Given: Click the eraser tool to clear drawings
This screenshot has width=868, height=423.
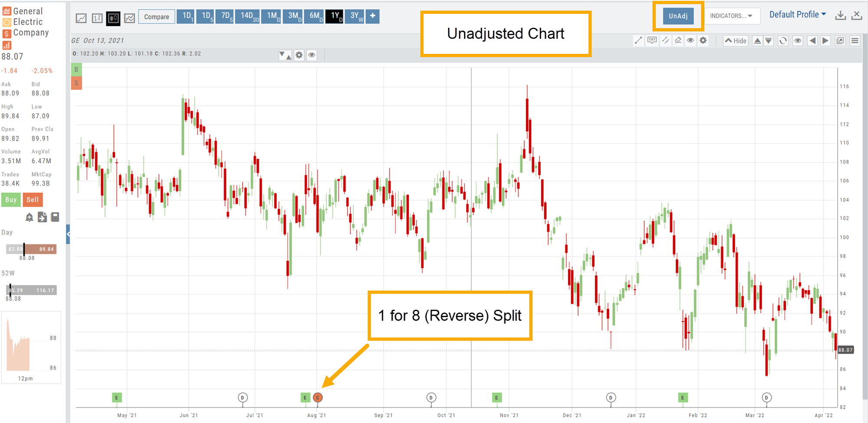Looking at the screenshot, I should pos(678,41).
